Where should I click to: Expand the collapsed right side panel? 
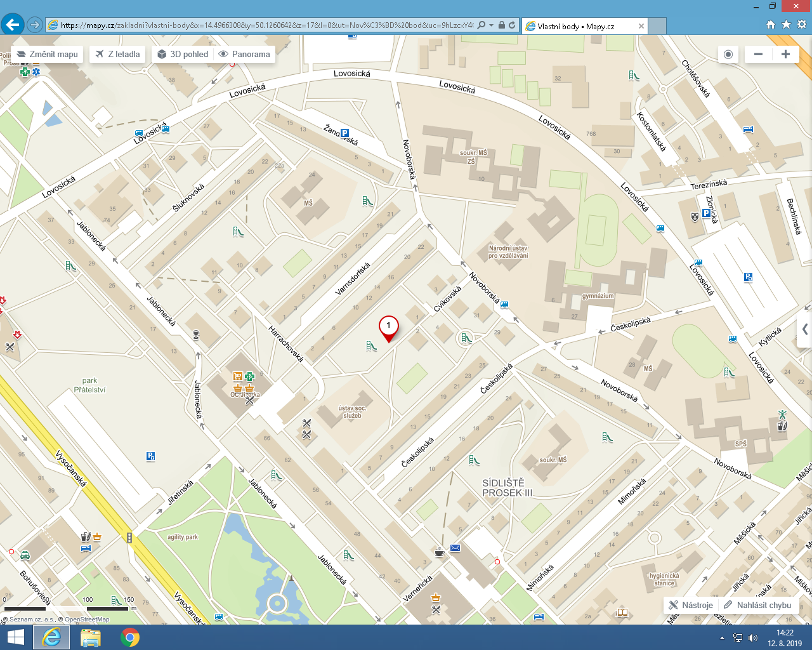pyautogui.click(x=805, y=329)
